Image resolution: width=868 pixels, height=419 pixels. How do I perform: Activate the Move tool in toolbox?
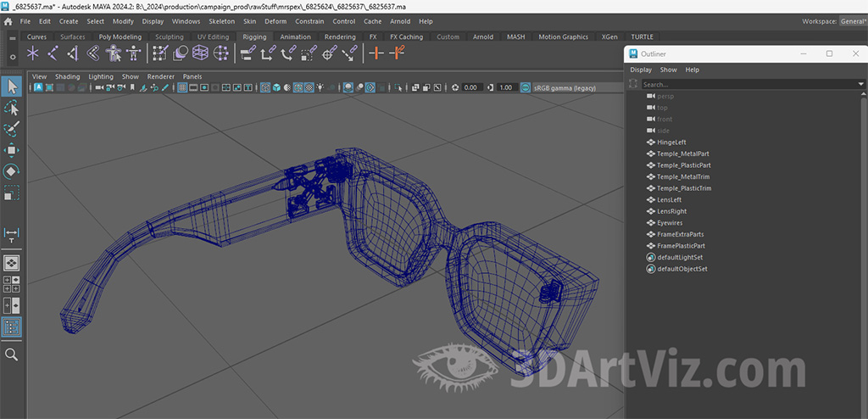click(12, 150)
